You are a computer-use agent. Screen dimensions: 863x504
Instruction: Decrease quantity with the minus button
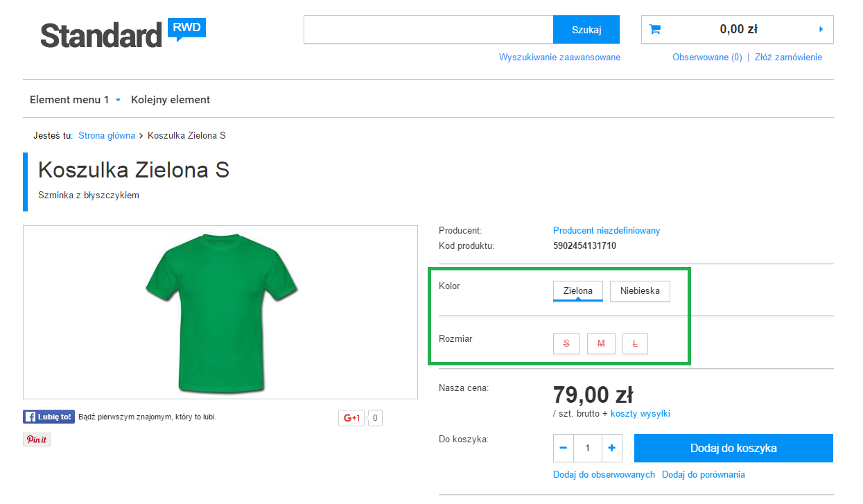[563, 449]
